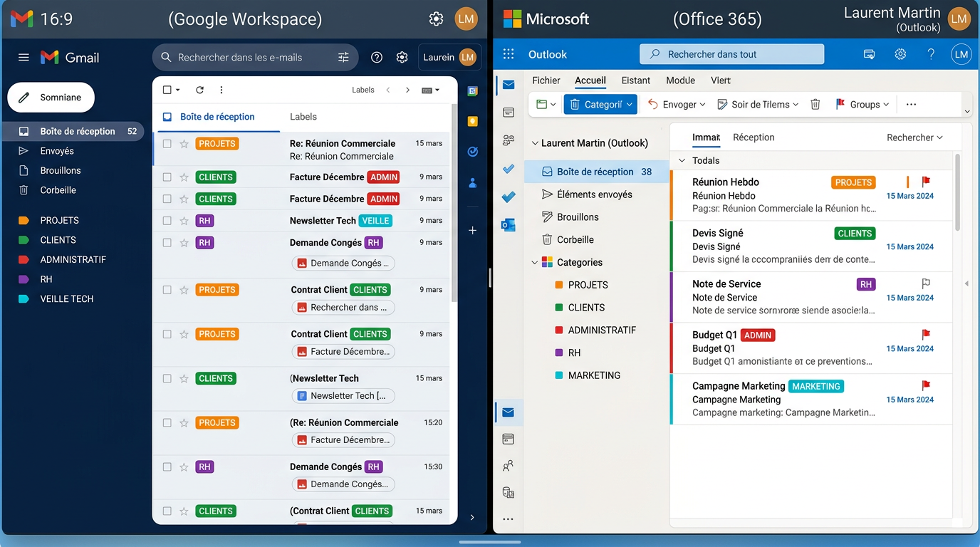The height and width of the screenshot is (547, 980).
Task: Open the Module ribbon tab
Action: (680, 80)
